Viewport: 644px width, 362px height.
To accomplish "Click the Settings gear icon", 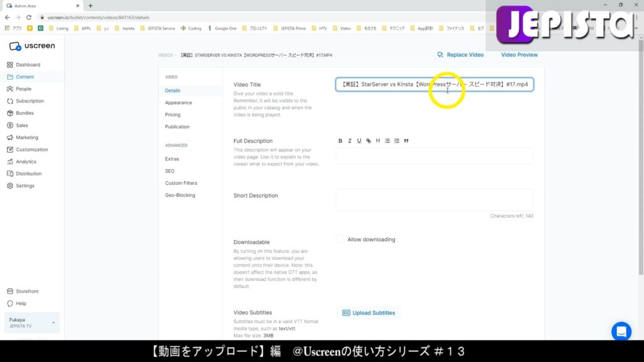I will coord(10,185).
